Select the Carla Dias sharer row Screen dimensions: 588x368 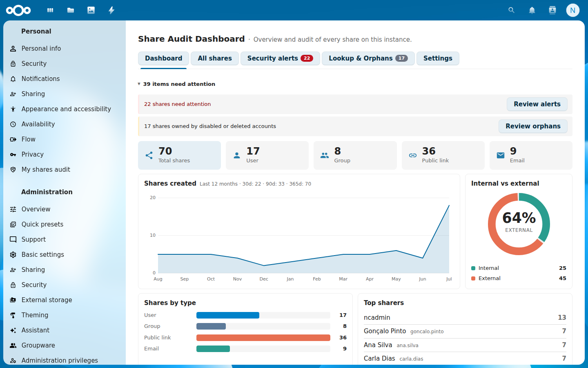(x=465, y=359)
